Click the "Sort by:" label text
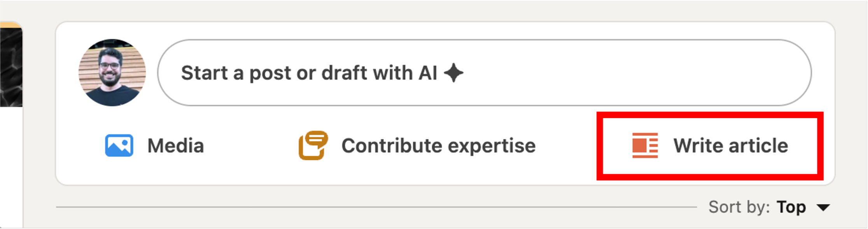868x229 pixels. [x=738, y=207]
